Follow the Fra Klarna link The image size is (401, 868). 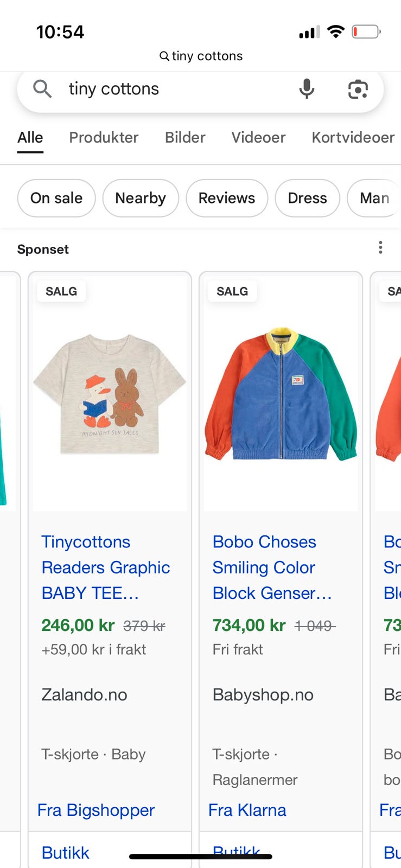click(x=247, y=810)
